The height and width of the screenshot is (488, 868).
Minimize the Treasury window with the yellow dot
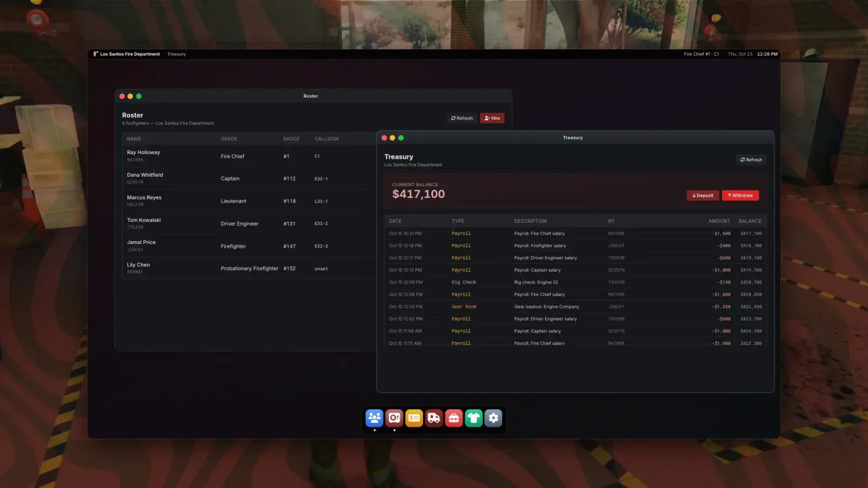coord(392,138)
